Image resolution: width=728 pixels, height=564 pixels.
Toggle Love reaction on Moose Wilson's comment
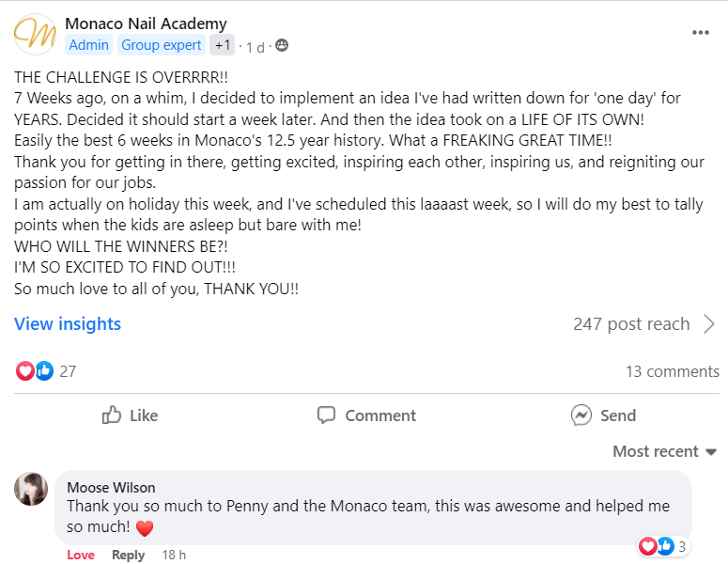[81, 555]
